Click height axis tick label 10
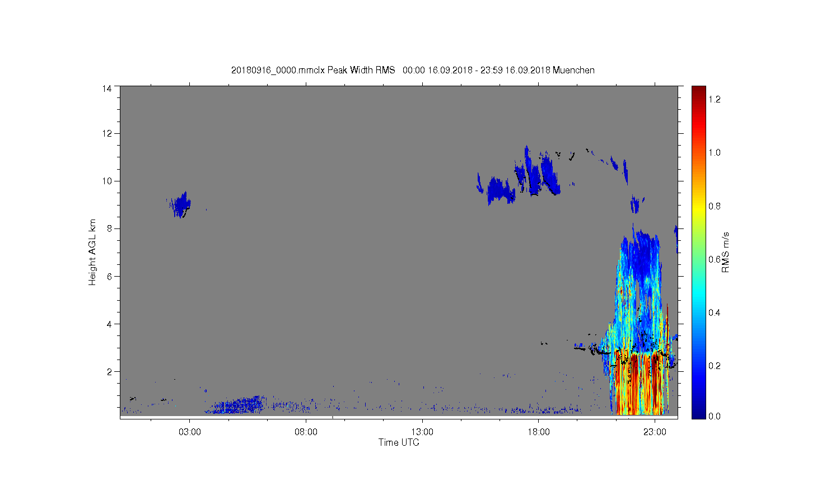Image resolution: width=840 pixels, height=504 pixels. click(107, 181)
